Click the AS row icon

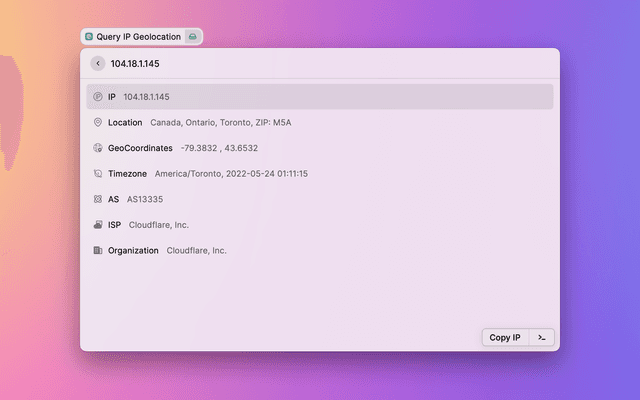point(97,199)
